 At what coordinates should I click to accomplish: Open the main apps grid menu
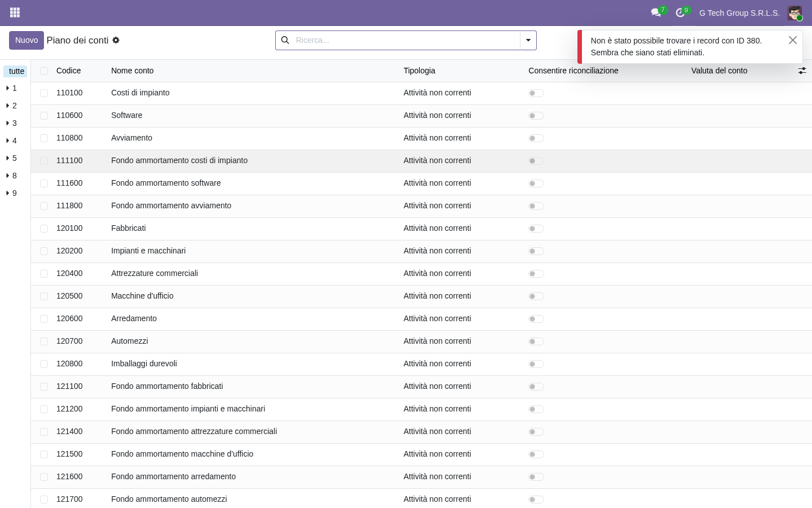click(15, 12)
